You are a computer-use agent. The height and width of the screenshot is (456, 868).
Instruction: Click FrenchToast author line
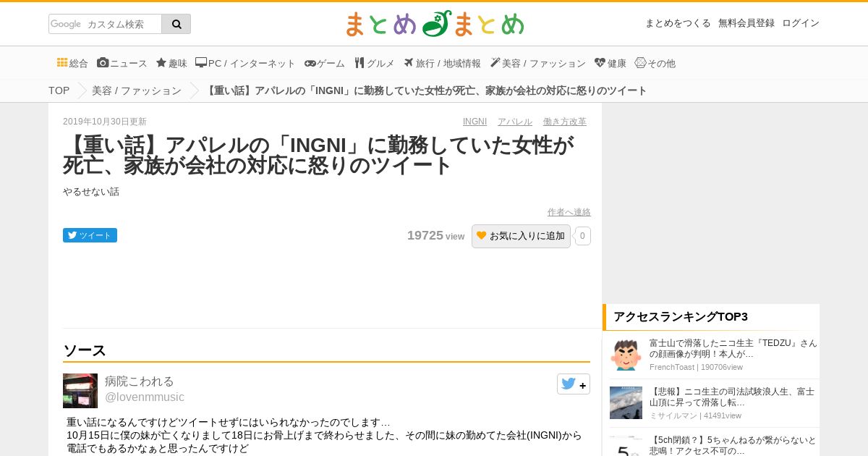(x=696, y=367)
